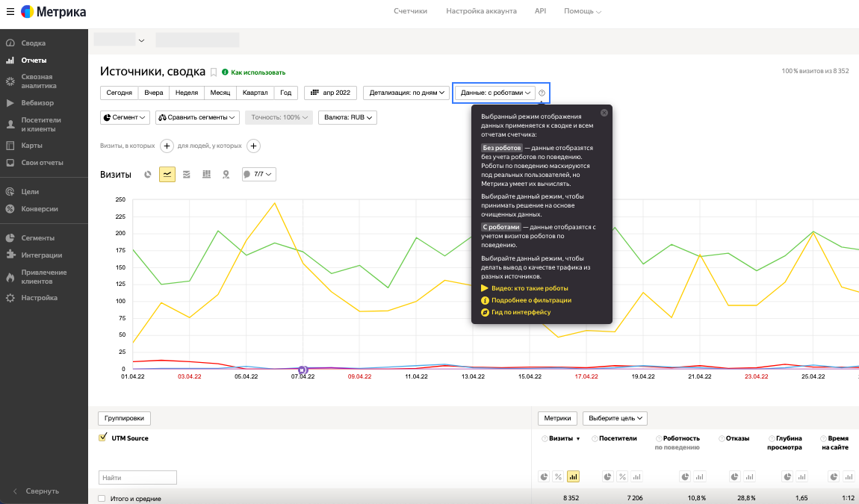Viewport: 859px width, 504px height.
Task: Select the stacked area chart icon
Action: [187, 174]
